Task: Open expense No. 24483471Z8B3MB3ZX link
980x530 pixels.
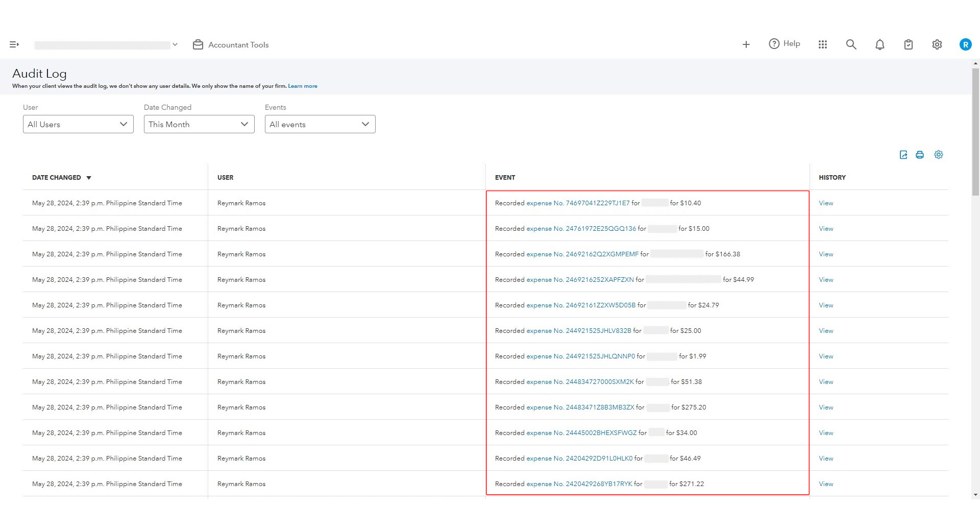Action: [580, 407]
